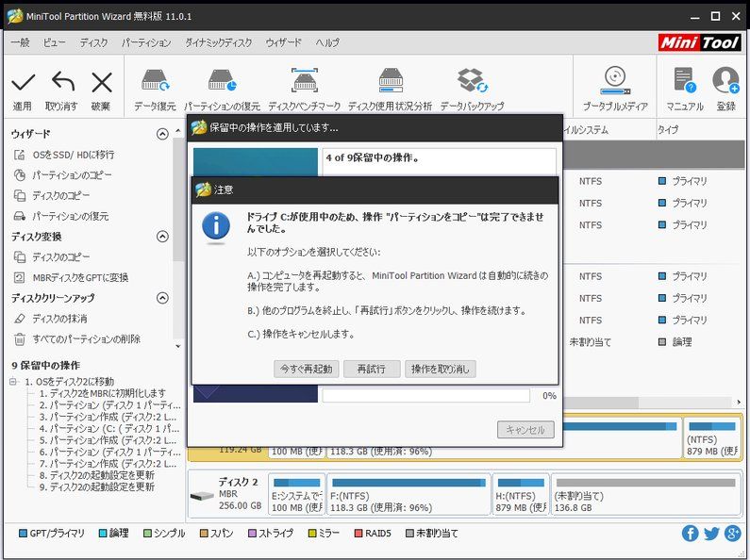This screenshot has width=750, height=560.
Task: Click the 適用 (Apply) checkmark icon
Action: 23,83
